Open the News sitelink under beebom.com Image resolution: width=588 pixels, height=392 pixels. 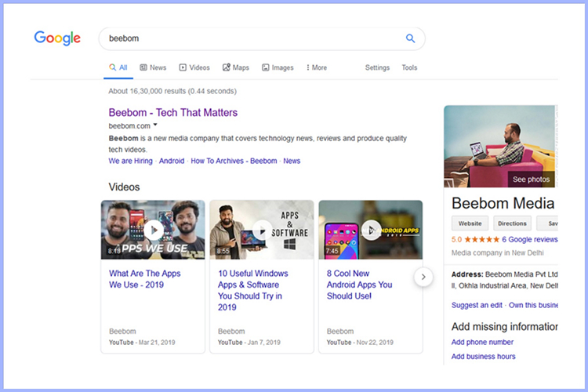[x=292, y=161]
